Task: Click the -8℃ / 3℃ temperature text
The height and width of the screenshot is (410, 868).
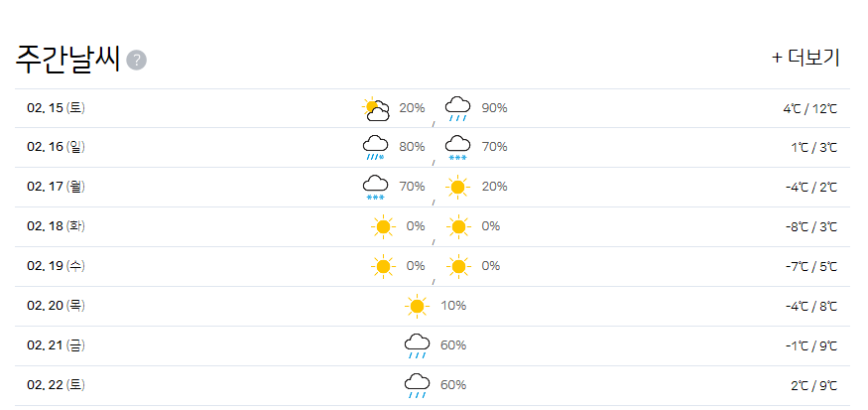Action: 811,227
